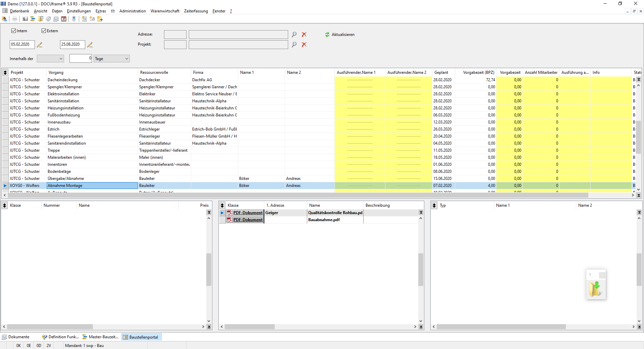Switch to the Dokumente tab
Image resolution: width=644 pixels, height=349 pixels.
coord(16,337)
